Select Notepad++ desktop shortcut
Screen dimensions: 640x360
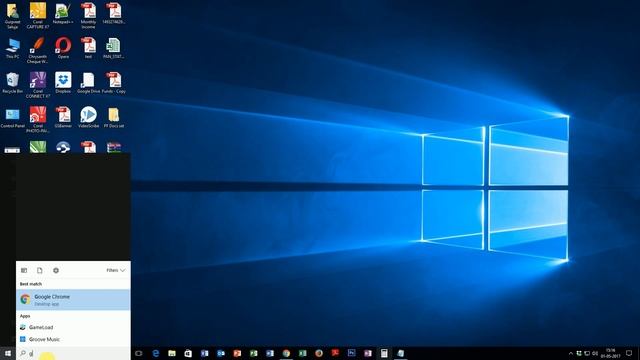63,13
